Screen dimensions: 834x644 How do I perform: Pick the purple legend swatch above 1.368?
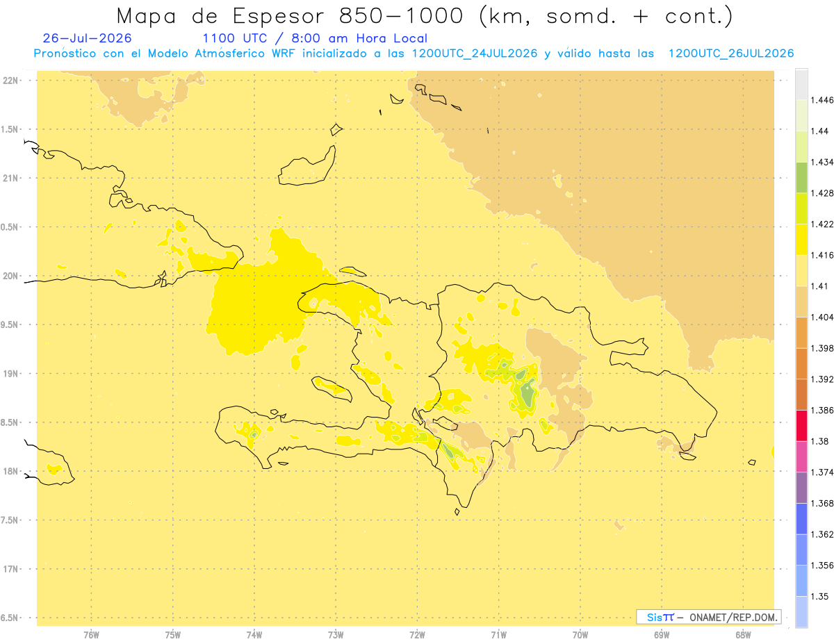click(801, 487)
